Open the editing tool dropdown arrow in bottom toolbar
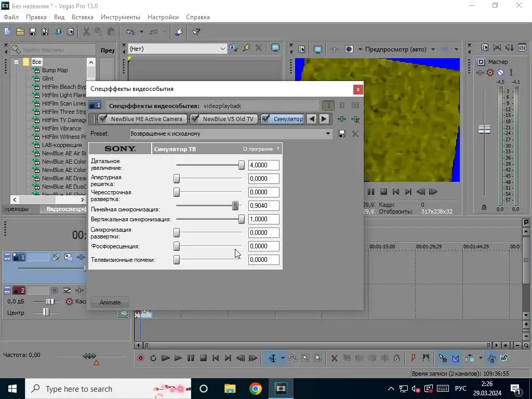The image size is (532, 399). coord(283,358)
